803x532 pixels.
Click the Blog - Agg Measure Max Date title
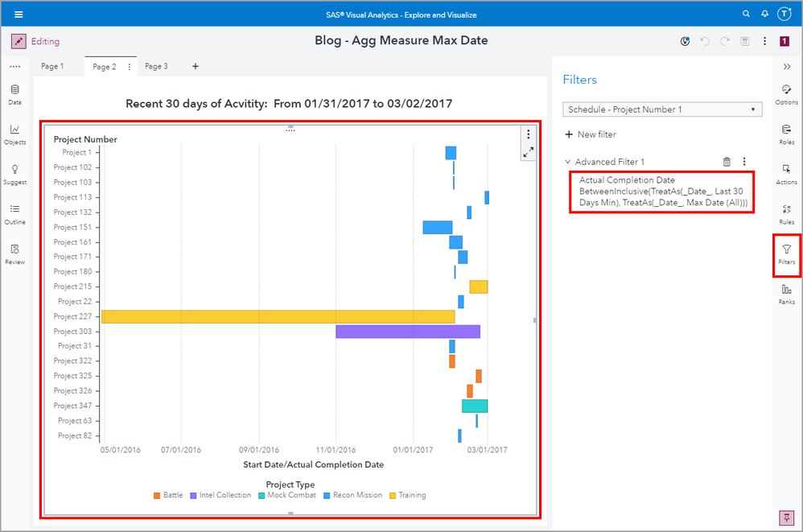401,40
